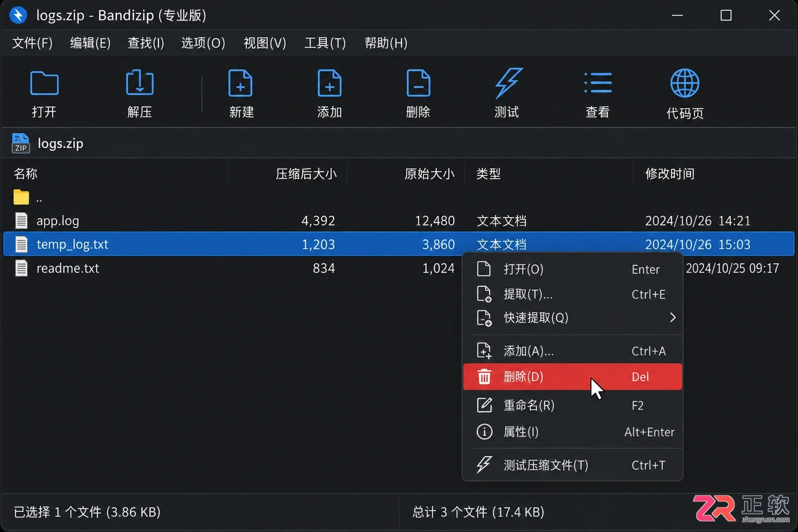Sort by the 名称 column header
Screen dimensions: 798x532
(x=25, y=174)
